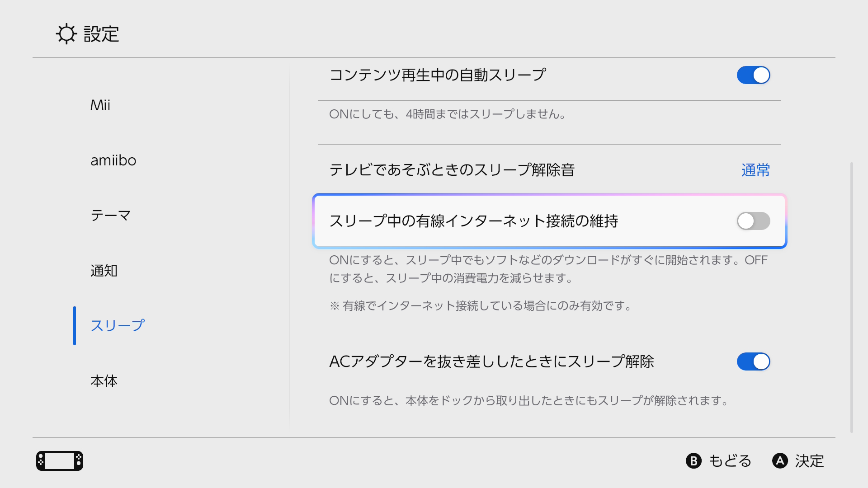868x488 pixels.
Task: Open Mii settings in the sidebar
Action: tap(100, 105)
